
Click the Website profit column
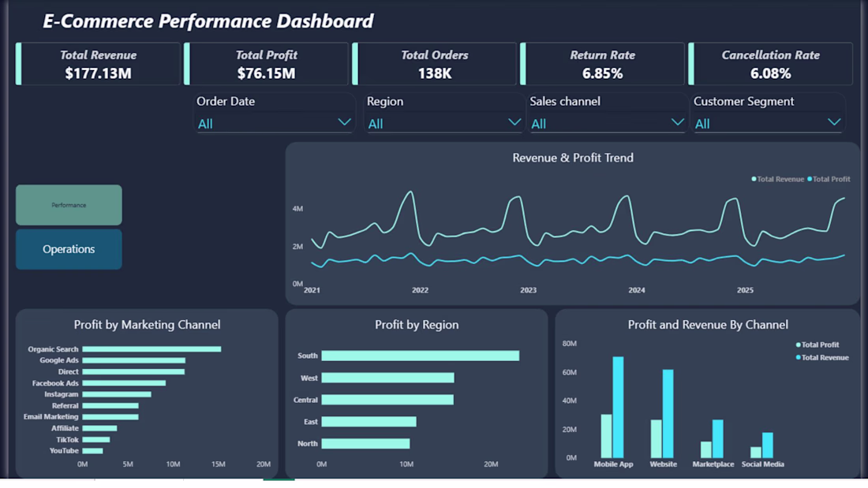click(x=657, y=439)
